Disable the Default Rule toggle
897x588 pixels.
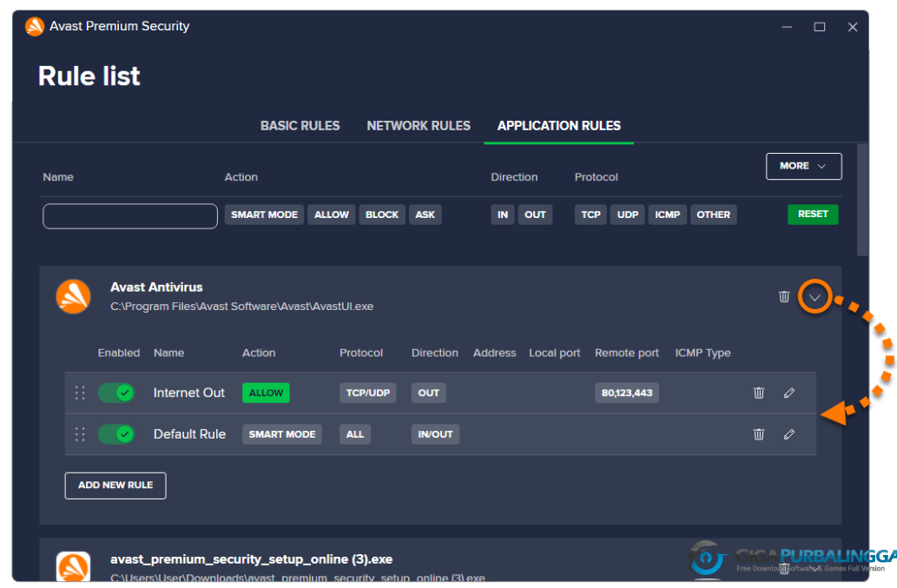pyautogui.click(x=116, y=434)
